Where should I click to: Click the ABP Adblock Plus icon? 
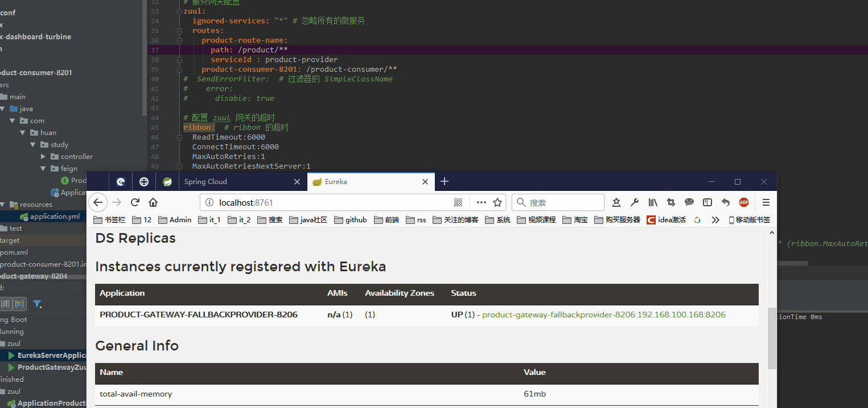click(744, 202)
